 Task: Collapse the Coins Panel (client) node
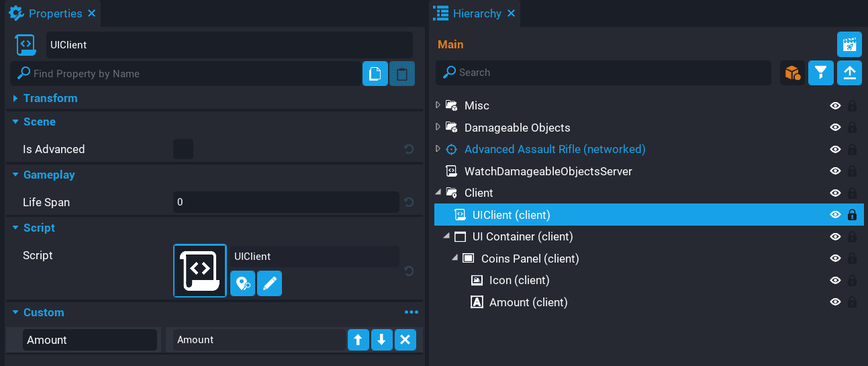pos(455,258)
